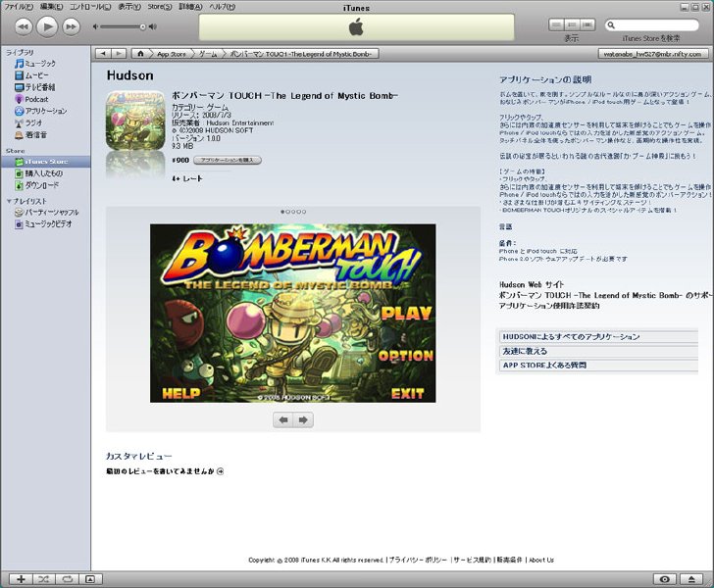The width and height of the screenshot is (714, 588).
Task: Select ラジオ in the library
Action: click(28, 122)
